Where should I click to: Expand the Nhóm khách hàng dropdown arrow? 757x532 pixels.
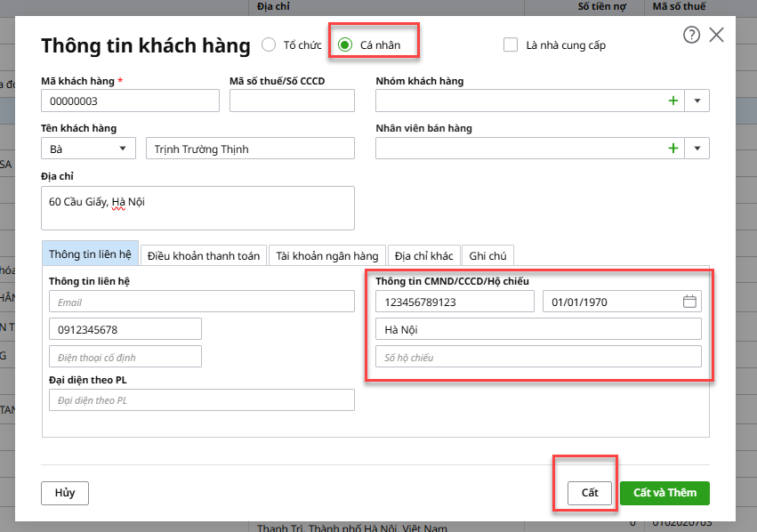[697, 101]
